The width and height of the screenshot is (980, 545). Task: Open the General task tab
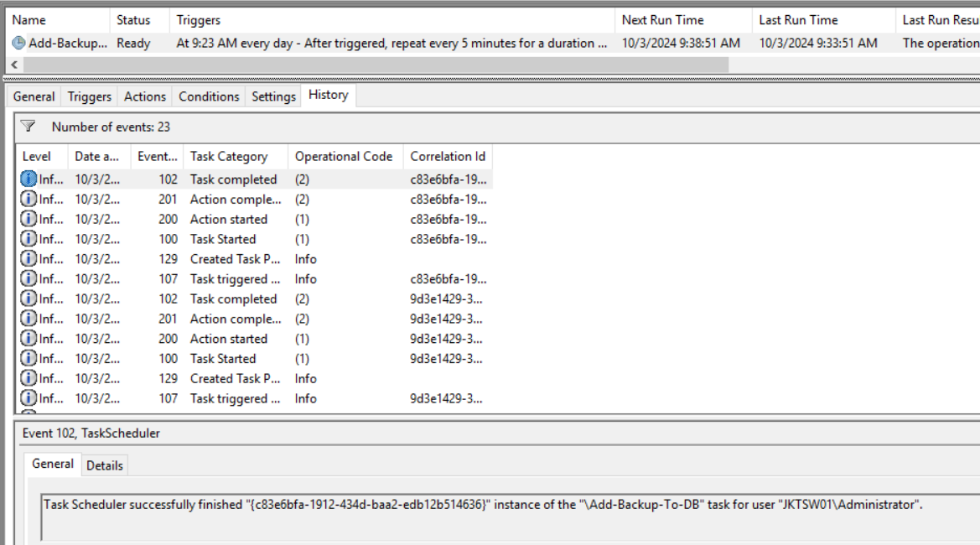[34, 96]
